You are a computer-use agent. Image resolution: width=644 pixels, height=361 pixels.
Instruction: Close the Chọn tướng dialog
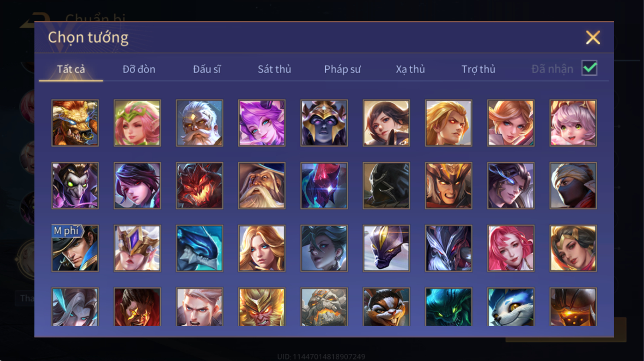point(593,37)
